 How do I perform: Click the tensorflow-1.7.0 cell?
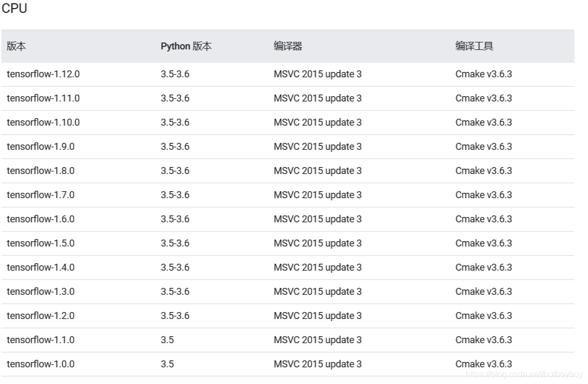pos(40,195)
